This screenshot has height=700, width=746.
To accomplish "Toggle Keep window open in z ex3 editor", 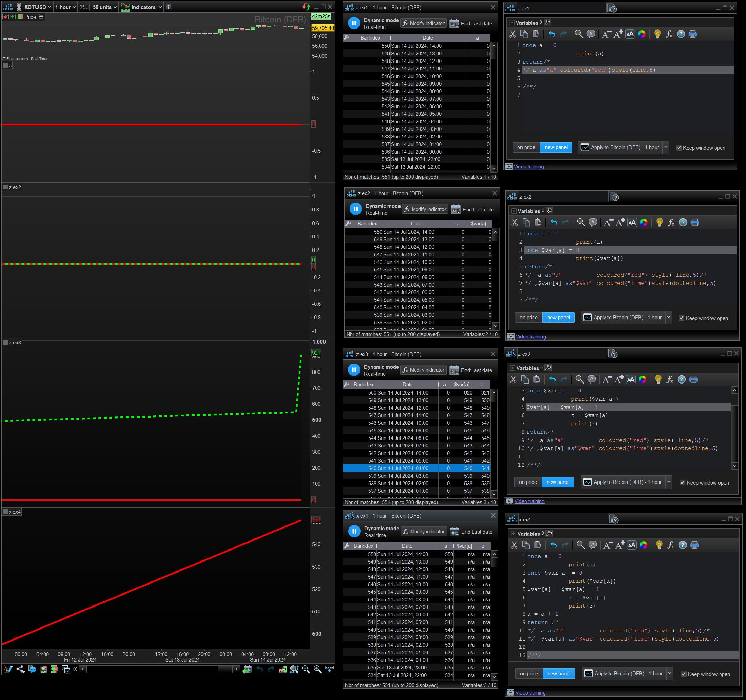I will 683,482.
